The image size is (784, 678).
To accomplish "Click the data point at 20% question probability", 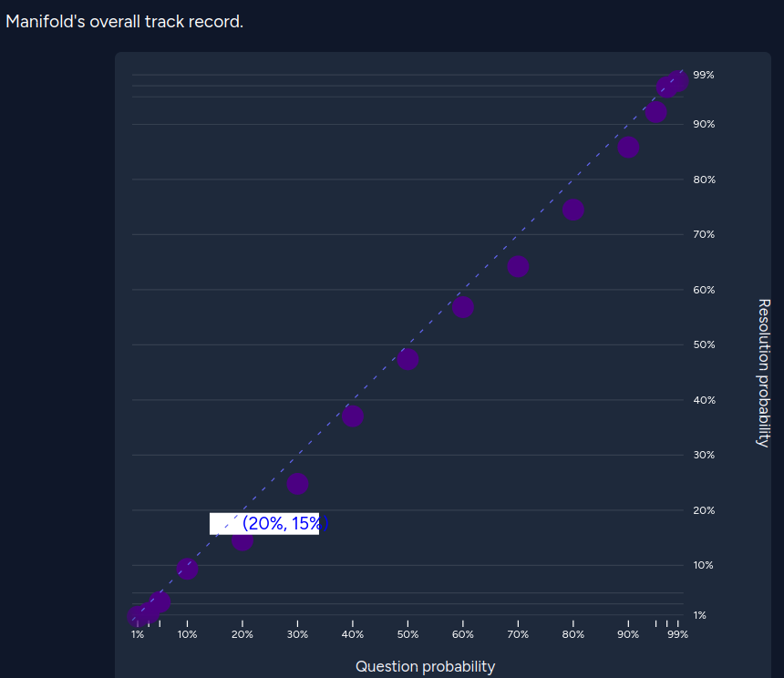I will tap(242, 540).
